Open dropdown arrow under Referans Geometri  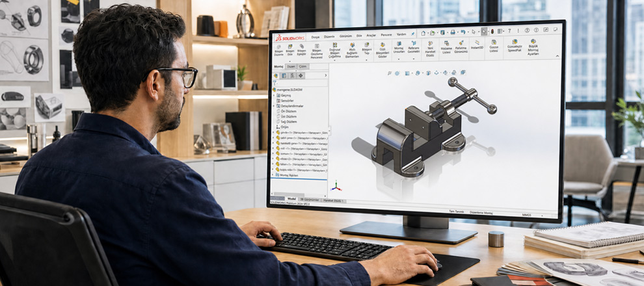[x=414, y=59]
